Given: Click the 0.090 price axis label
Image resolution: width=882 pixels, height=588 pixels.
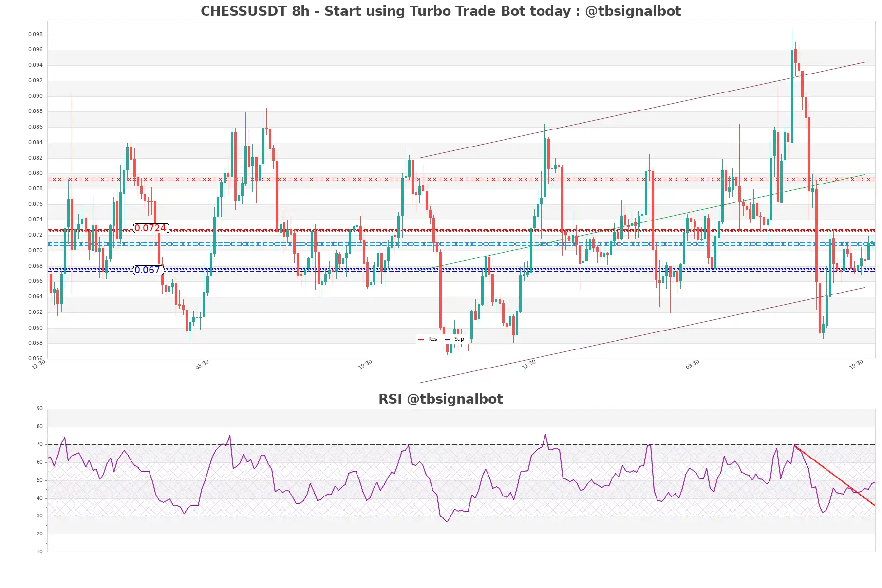Looking at the screenshot, I should [x=36, y=96].
